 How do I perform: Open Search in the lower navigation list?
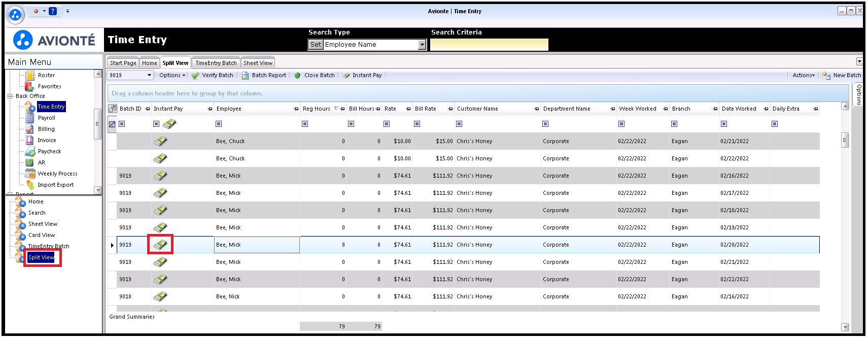(x=37, y=213)
